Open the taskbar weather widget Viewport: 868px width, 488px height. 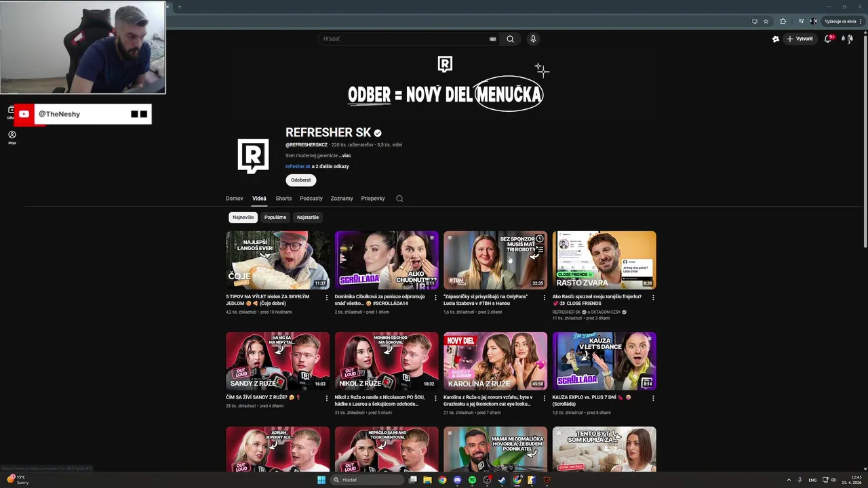point(18,480)
